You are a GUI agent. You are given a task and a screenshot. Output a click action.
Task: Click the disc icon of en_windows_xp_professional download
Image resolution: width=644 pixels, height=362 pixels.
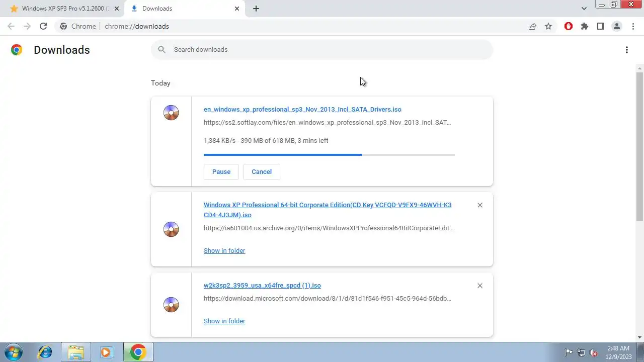171,113
